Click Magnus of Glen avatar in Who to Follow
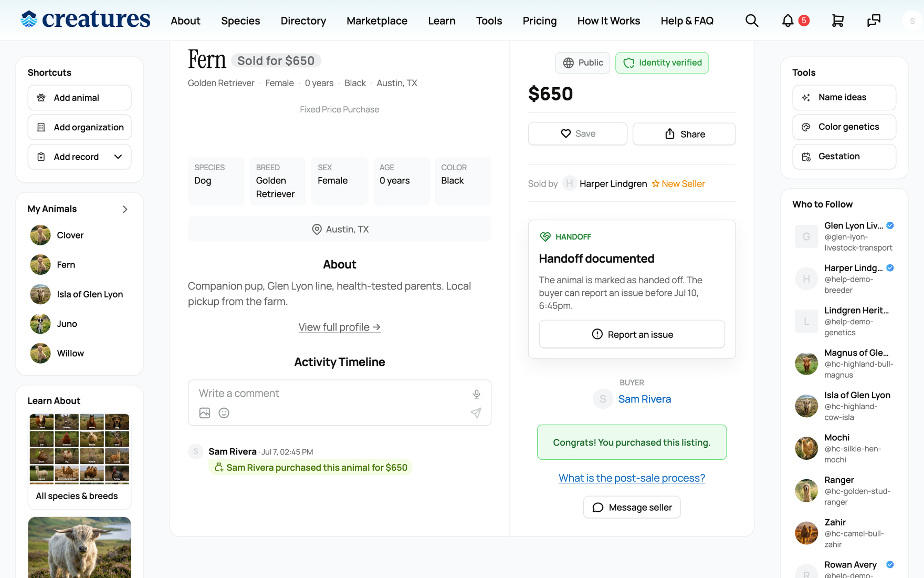This screenshot has height=578, width=924. [x=806, y=364]
